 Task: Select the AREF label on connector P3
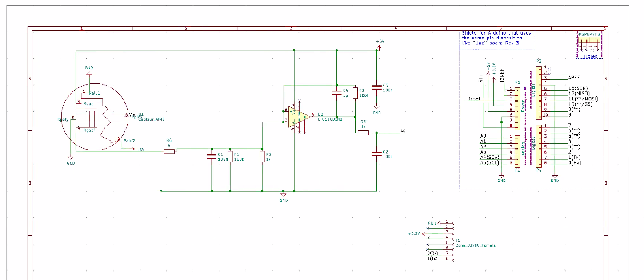(x=574, y=78)
